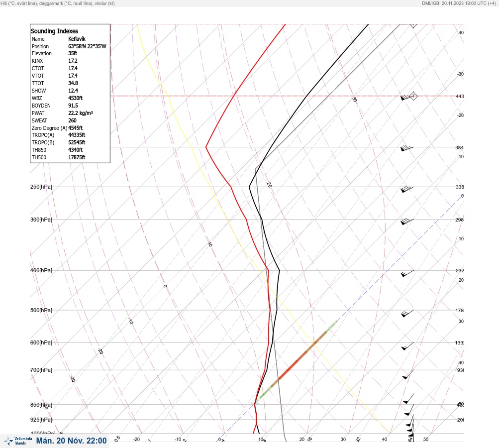Click the WBZ value 4530ft
The height and width of the screenshot is (448, 499).
pyautogui.click(x=76, y=98)
